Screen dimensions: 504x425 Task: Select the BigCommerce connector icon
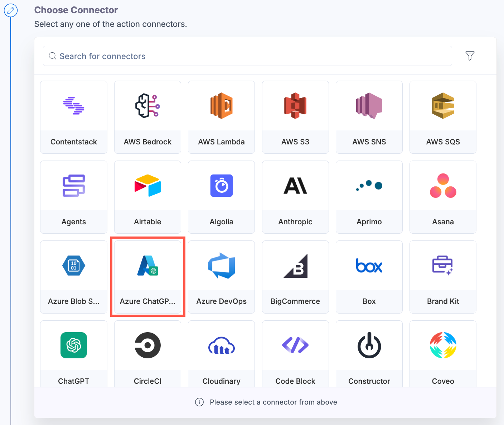point(295,266)
